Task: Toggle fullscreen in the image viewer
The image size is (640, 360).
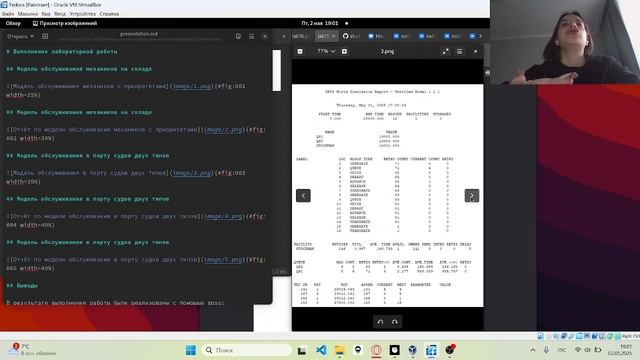Action: (x=445, y=51)
